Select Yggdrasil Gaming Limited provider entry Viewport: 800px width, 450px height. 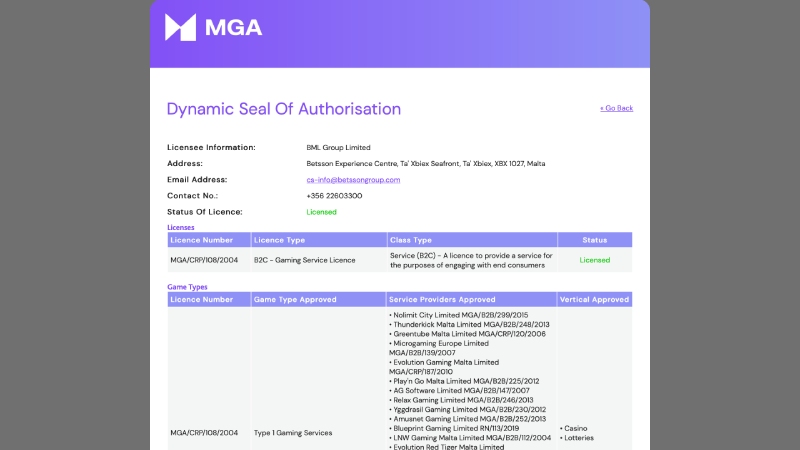pos(467,410)
